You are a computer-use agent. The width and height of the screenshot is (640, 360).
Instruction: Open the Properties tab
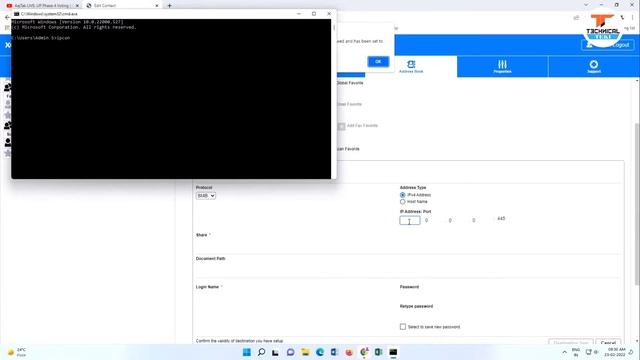coord(502,66)
